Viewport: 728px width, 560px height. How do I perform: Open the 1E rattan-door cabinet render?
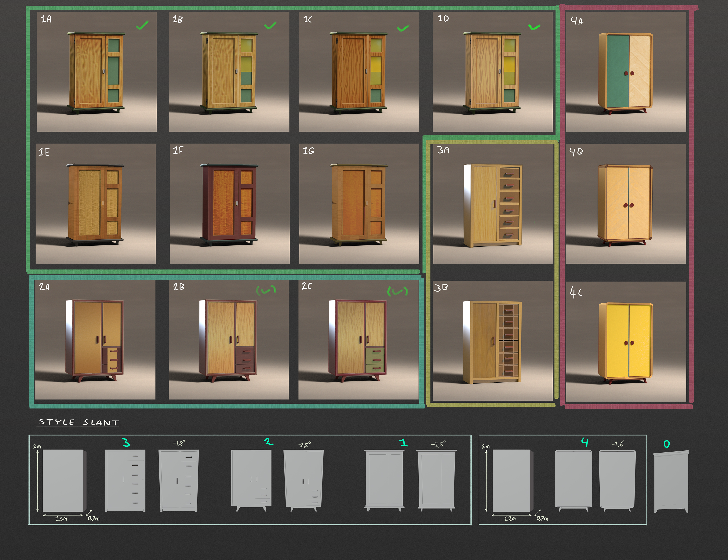(96, 204)
